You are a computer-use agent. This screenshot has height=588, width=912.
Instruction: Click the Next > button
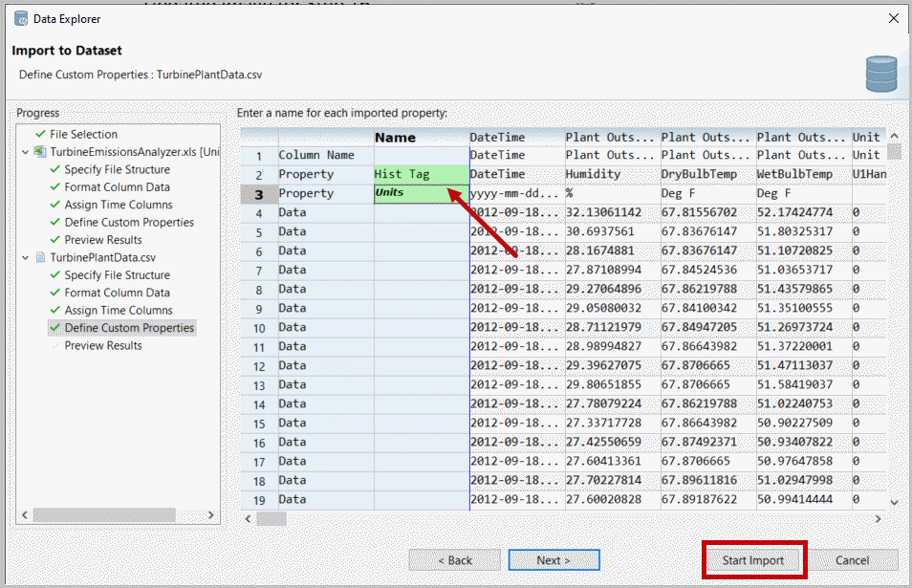click(x=554, y=560)
